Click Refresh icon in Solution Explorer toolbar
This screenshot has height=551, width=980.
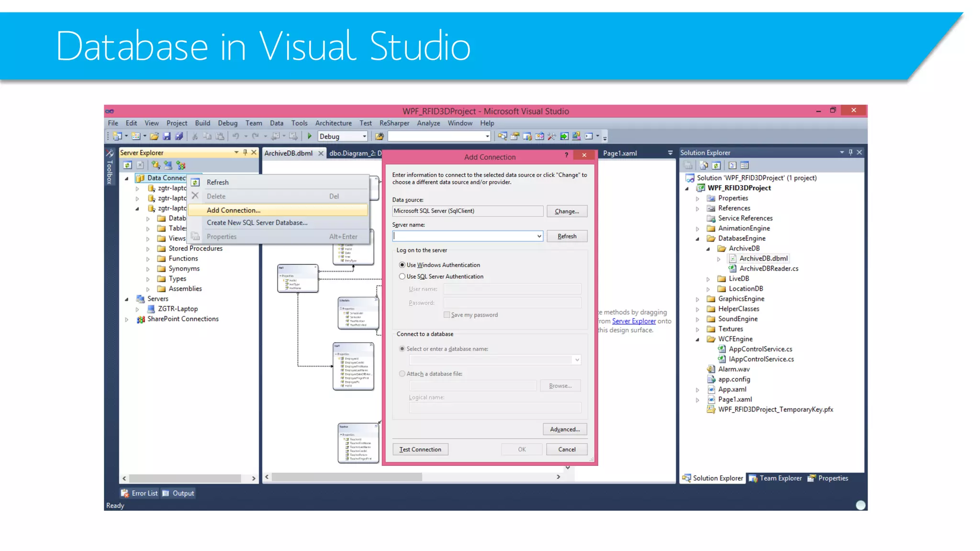716,165
